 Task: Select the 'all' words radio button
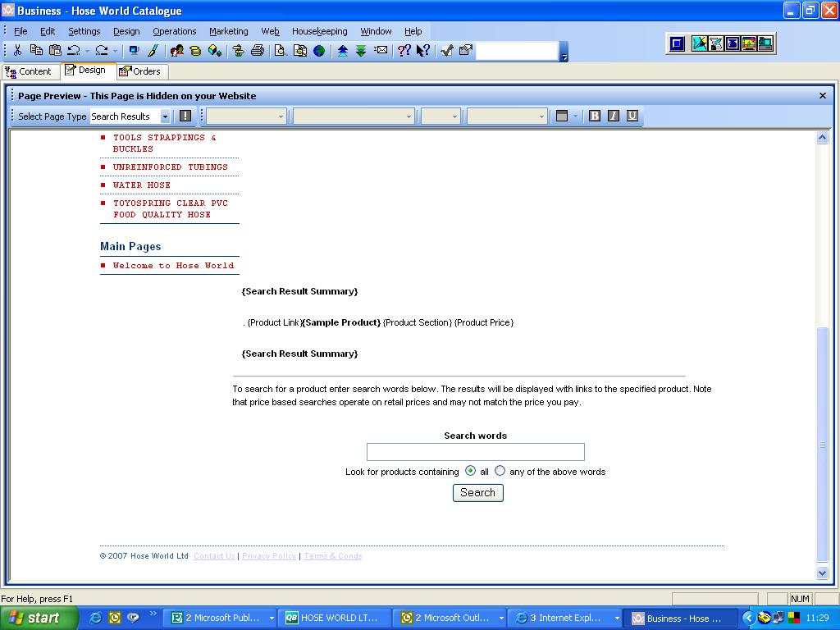pyautogui.click(x=470, y=471)
